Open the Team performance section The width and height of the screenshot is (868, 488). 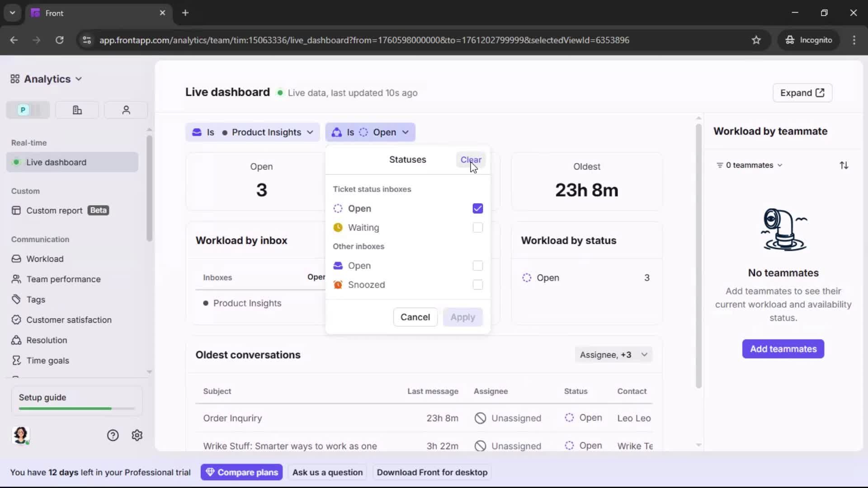point(63,279)
